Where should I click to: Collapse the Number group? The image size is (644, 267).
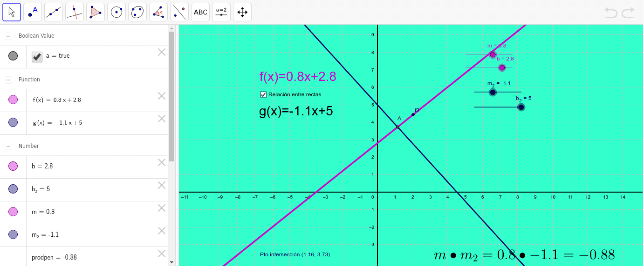8,146
